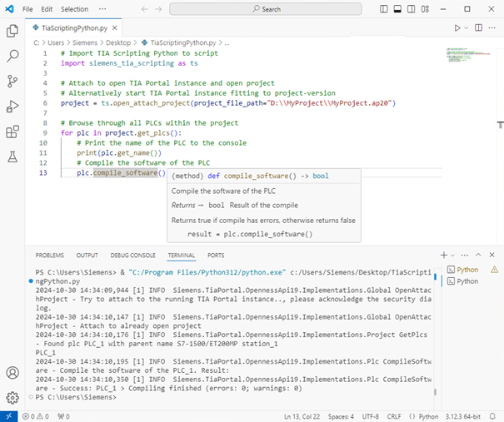Click 3.12.3 64-bit interpreter selector
The width and height of the screenshot is (504, 422).
[463, 416]
